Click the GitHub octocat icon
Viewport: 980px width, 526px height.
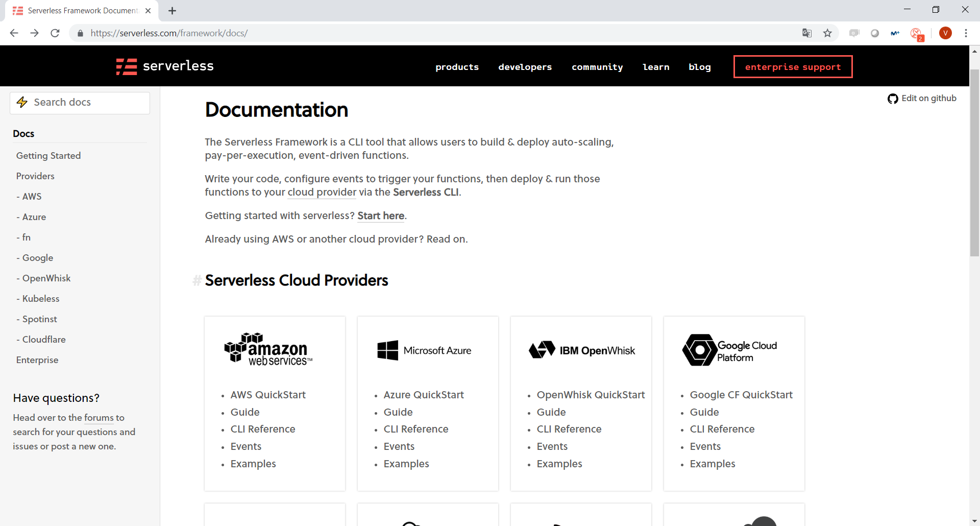tap(893, 99)
